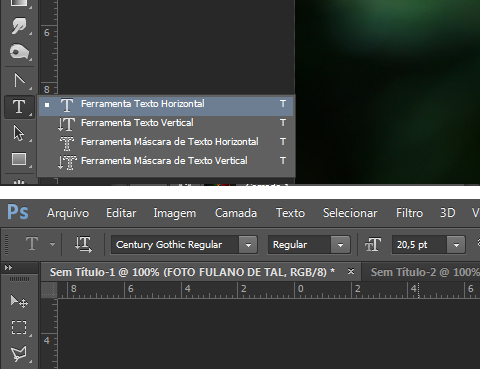Open the Imagem menu
Image resolution: width=480 pixels, height=369 pixels.
point(175,213)
